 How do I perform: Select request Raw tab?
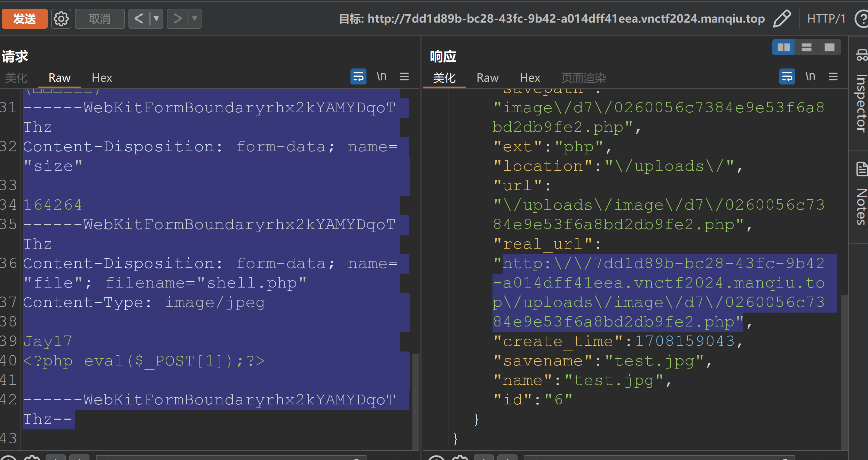click(60, 78)
